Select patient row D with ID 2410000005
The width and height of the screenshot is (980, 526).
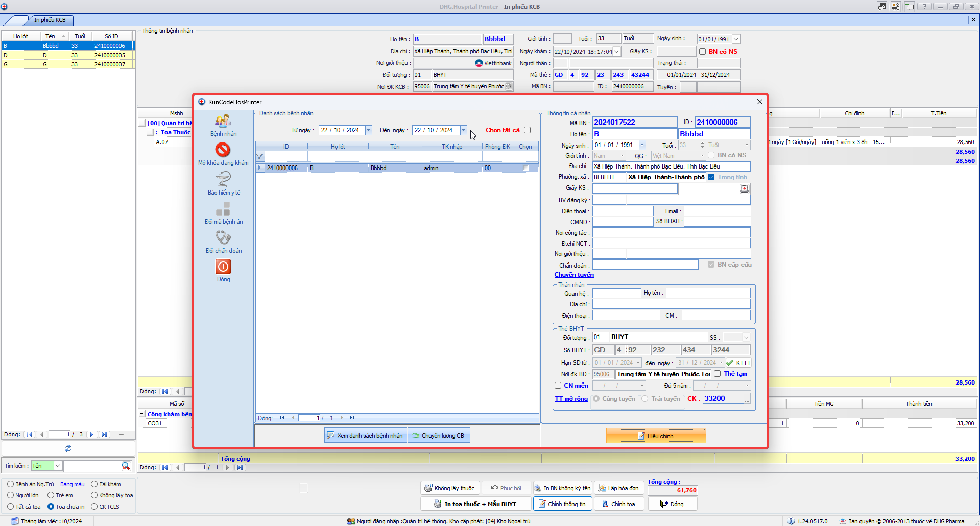(x=68, y=55)
